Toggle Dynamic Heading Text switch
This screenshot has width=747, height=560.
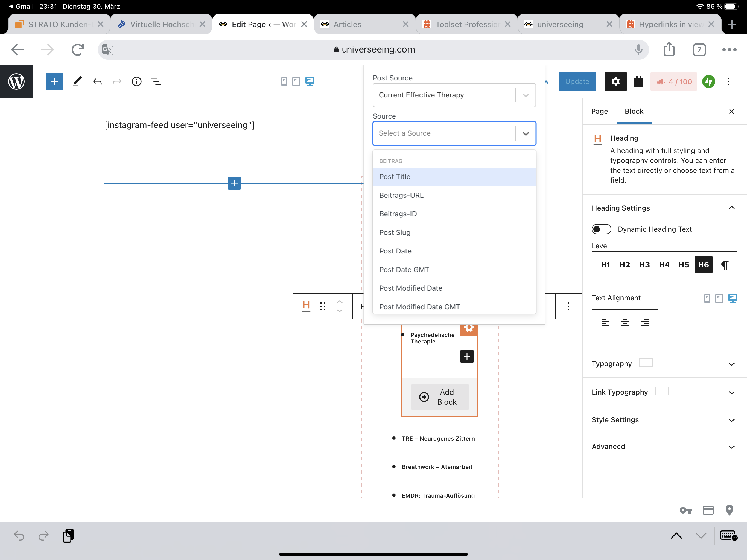tap(601, 229)
